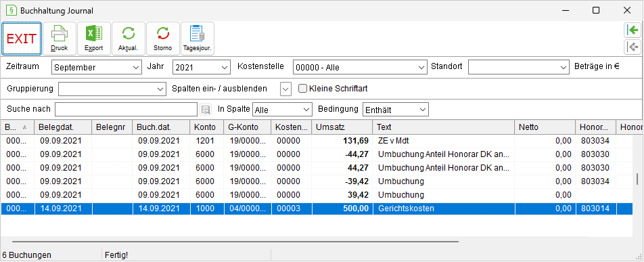Click the grey arrow icon below it
Screen dimensions: 644x262
[632, 47]
